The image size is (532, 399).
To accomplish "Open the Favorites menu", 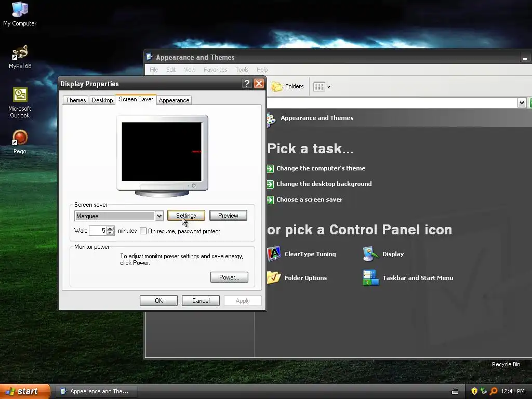I will coord(215,70).
